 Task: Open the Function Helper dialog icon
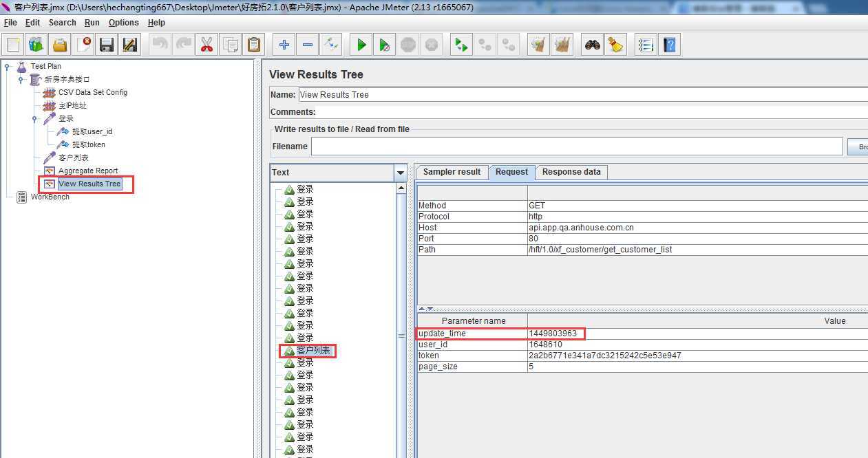646,45
